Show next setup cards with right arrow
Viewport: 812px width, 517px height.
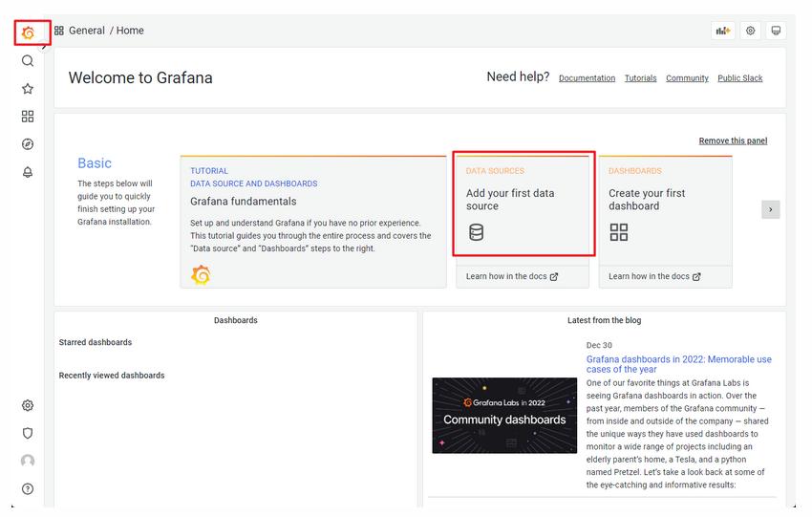tap(770, 209)
